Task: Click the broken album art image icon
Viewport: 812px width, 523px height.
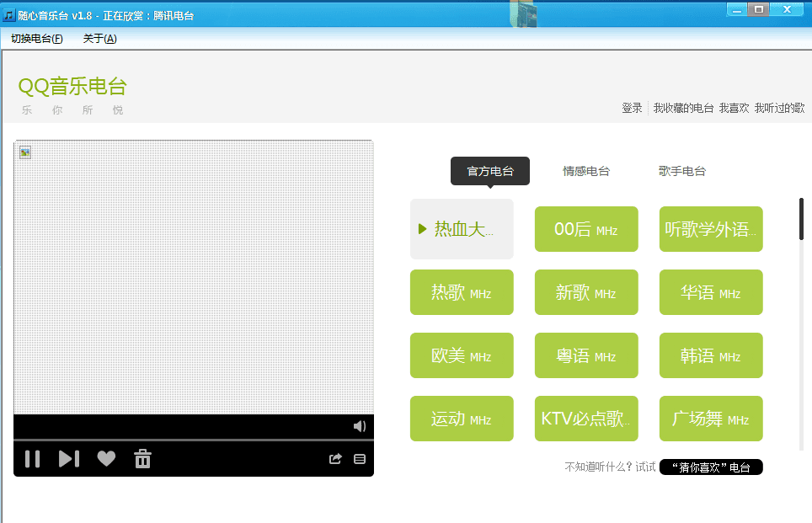Action: (25, 152)
